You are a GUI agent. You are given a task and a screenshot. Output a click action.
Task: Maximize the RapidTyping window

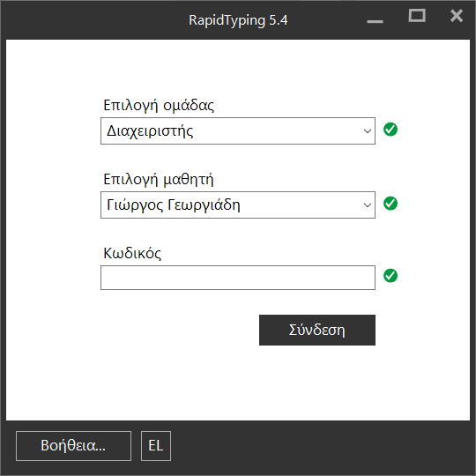pyautogui.click(x=417, y=16)
